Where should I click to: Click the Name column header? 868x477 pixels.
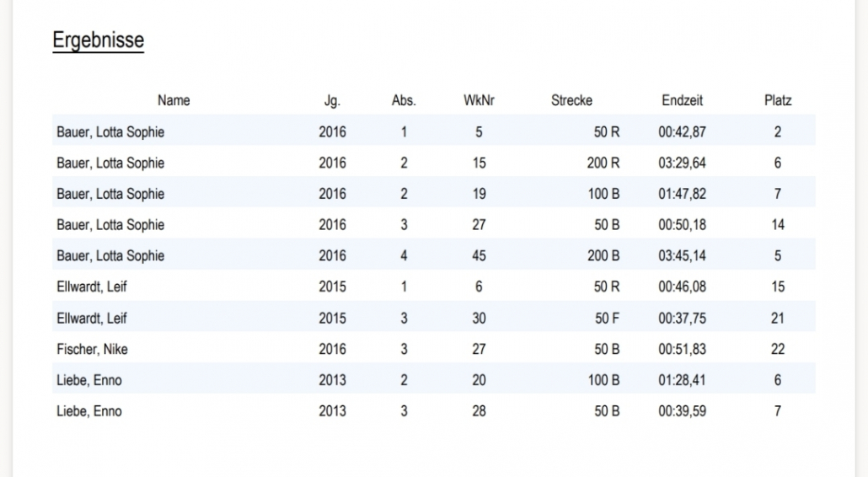point(174,100)
